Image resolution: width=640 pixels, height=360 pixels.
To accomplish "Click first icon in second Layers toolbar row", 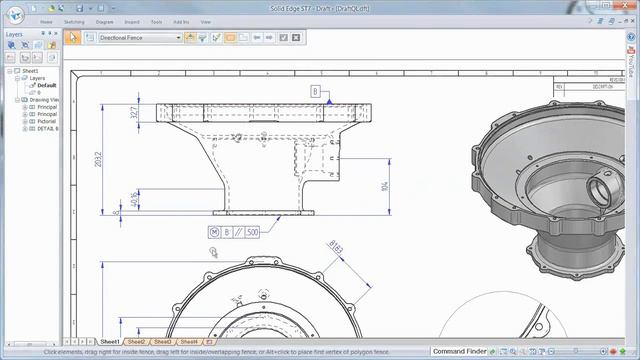I will pyautogui.click(x=11, y=58).
